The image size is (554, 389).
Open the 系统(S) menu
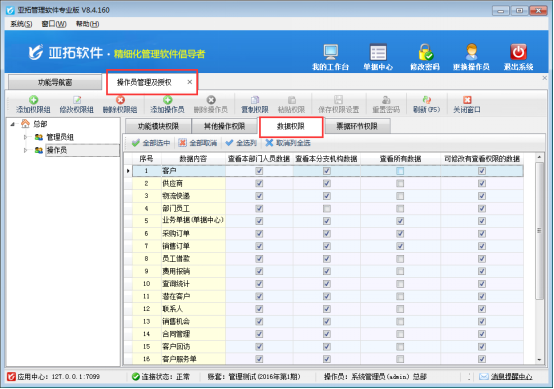tap(21, 24)
